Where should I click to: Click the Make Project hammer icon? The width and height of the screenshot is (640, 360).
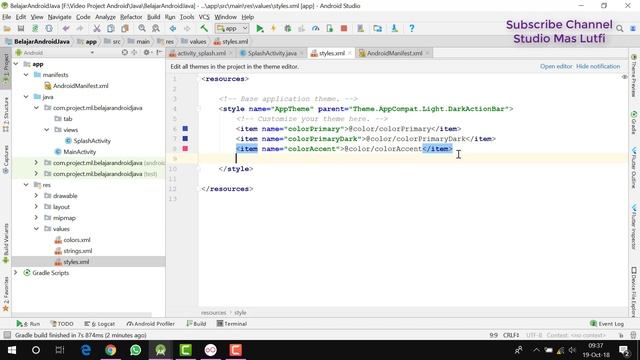pyautogui.click(x=204, y=29)
